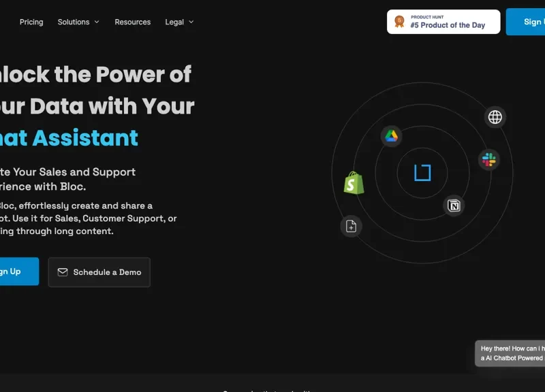Click the globe website icon
The height and width of the screenshot is (392, 545).
pyautogui.click(x=495, y=117)
